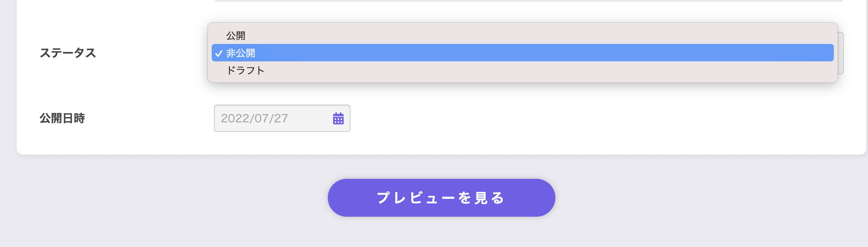
Task: Focus the 2022/07/27 date field
Action: click(x=282, y=118)
